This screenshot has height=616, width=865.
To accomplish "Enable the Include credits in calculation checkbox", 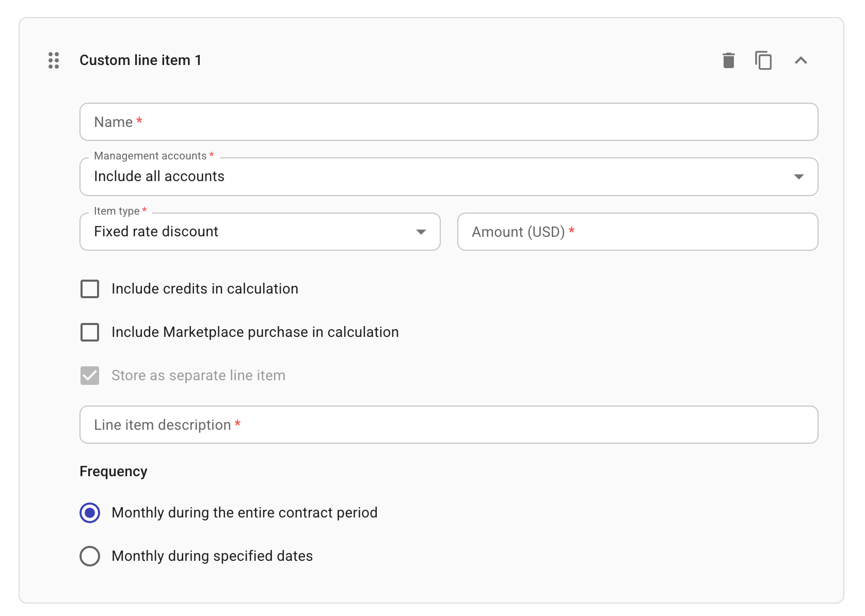I will click(89, 289).
